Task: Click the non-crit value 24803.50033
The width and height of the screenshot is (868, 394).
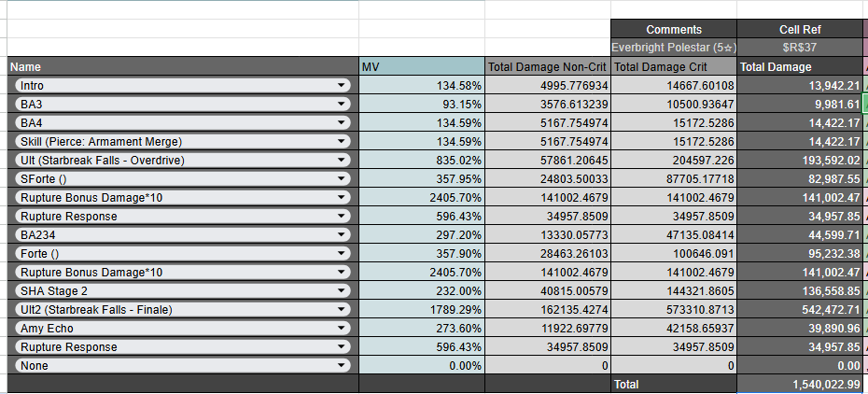Action: (548, 179)
